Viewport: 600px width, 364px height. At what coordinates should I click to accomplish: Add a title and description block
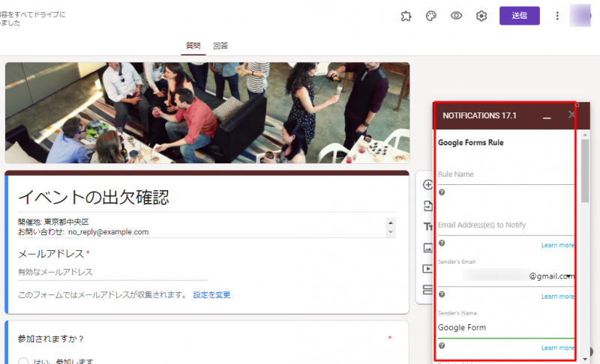coord(428,227)
